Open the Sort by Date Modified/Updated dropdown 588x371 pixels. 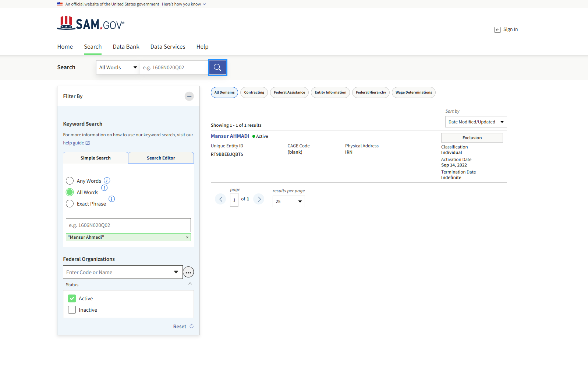(x=476, y=122)
